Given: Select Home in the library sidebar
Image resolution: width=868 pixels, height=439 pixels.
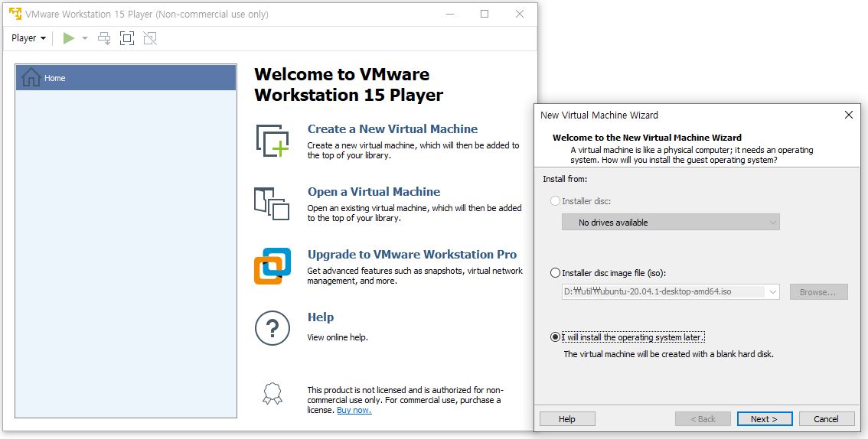Looking at the screenshot, I should [126, 78].
